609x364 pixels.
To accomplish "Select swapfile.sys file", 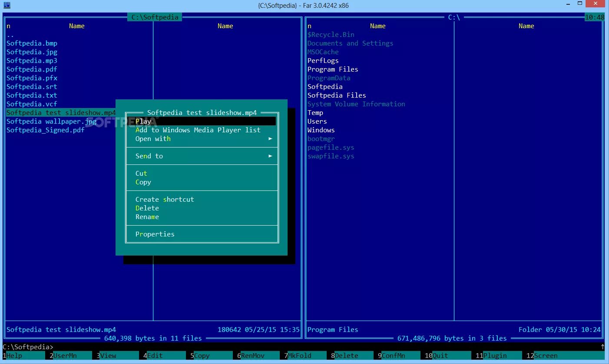I will coord(331,156).
